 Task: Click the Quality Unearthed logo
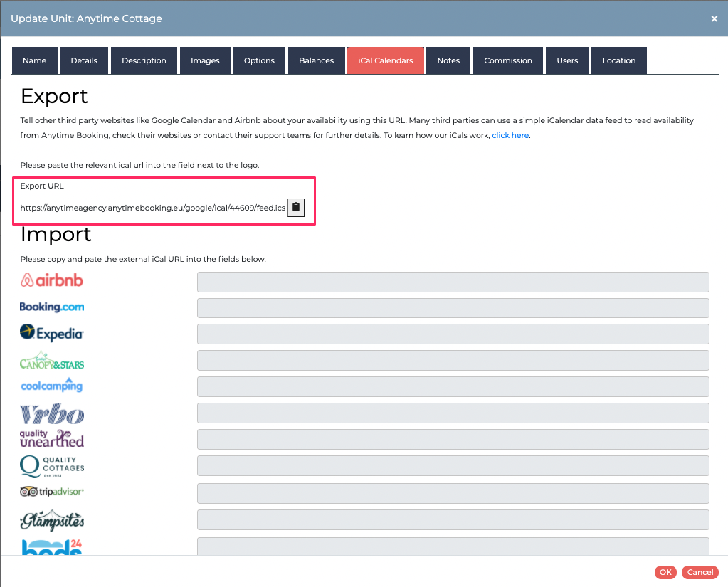[x=52, y=438]
